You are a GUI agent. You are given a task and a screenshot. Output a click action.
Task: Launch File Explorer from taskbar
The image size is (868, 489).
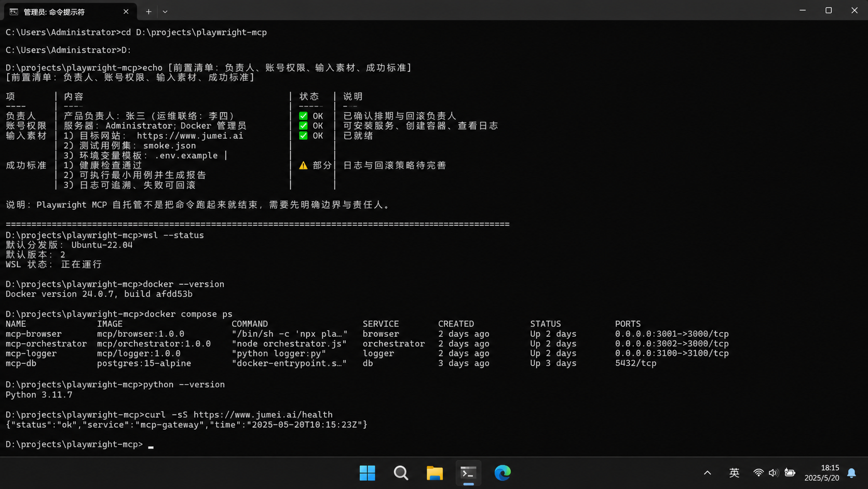(435, 473)
